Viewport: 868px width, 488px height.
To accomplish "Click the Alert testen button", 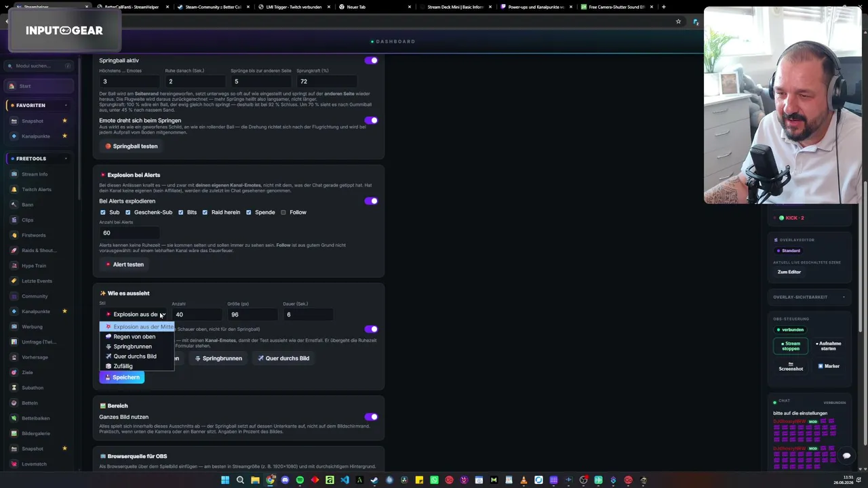I will tap(125, 264).
